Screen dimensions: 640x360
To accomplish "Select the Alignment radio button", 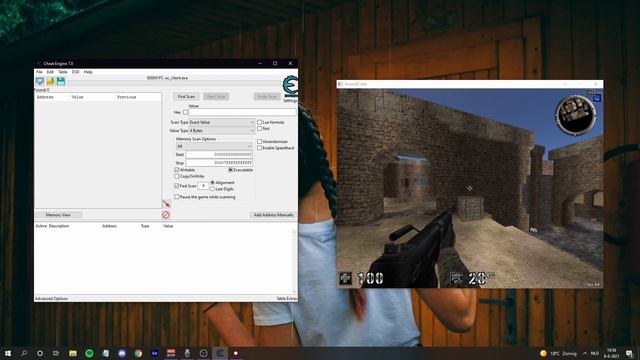I will [212, 182].
